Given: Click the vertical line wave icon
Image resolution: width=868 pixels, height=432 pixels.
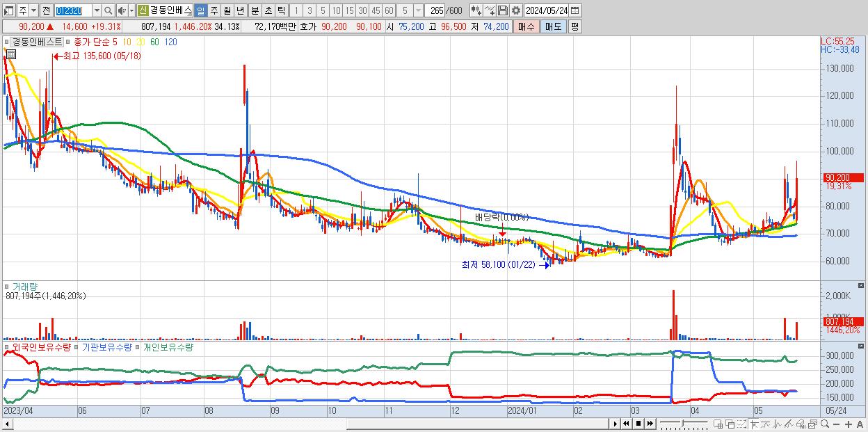Looking at the screenshot, I should click(x=778, y=424).
